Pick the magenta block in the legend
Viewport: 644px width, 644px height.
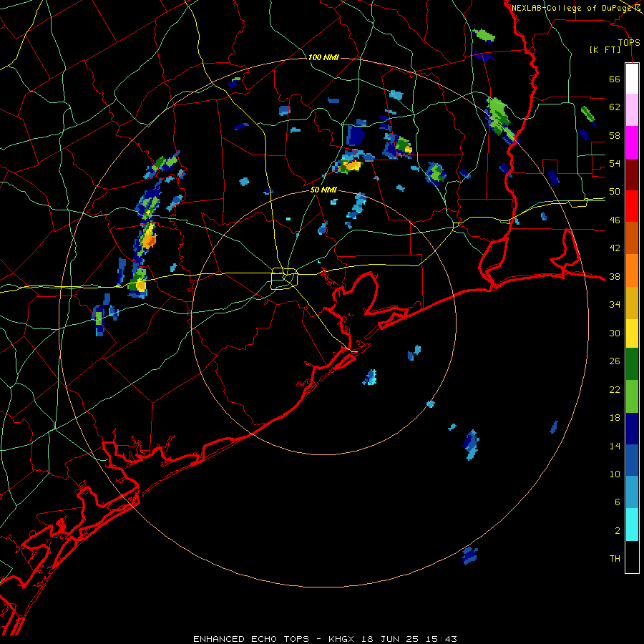click(x=632, y=142)
